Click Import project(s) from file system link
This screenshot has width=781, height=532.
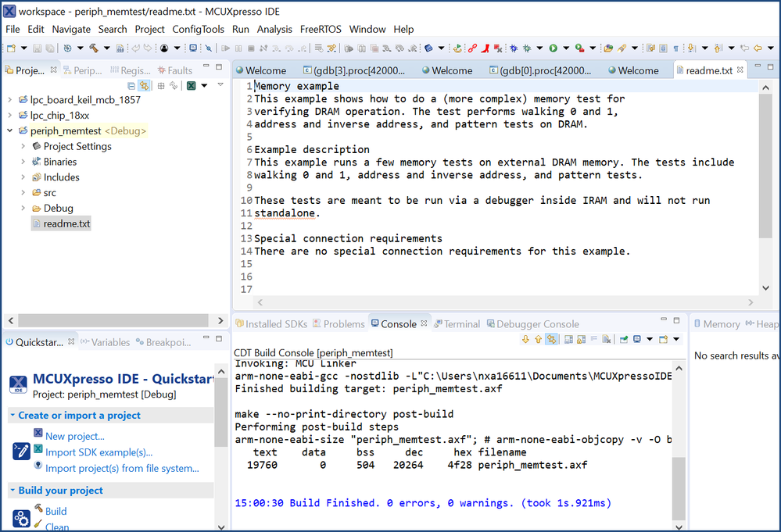(x=122, y=468)
